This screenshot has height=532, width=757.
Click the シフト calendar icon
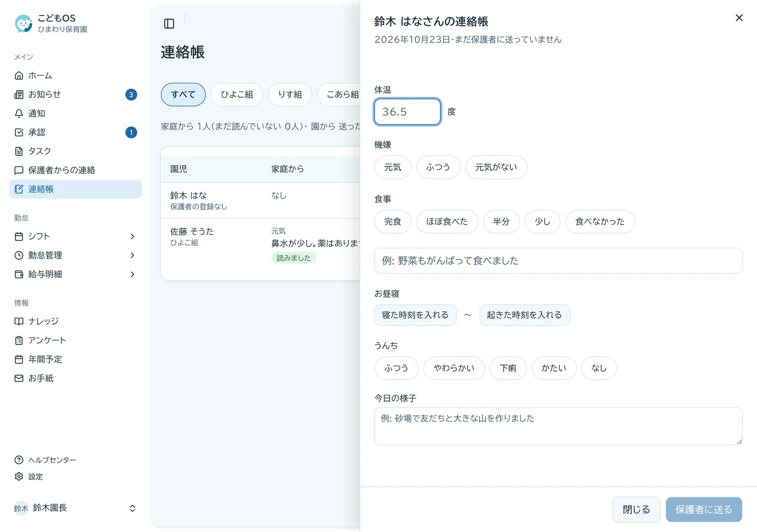(x=19, y=236)
